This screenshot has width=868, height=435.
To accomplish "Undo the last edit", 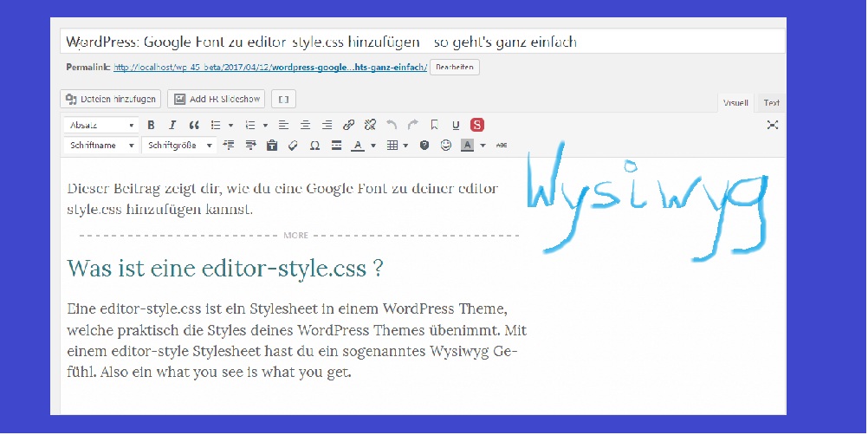I will 392,125.
